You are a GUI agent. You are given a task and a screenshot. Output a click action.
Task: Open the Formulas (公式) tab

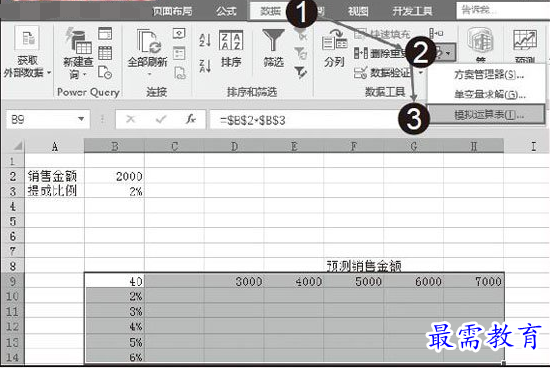click(226, 11)
